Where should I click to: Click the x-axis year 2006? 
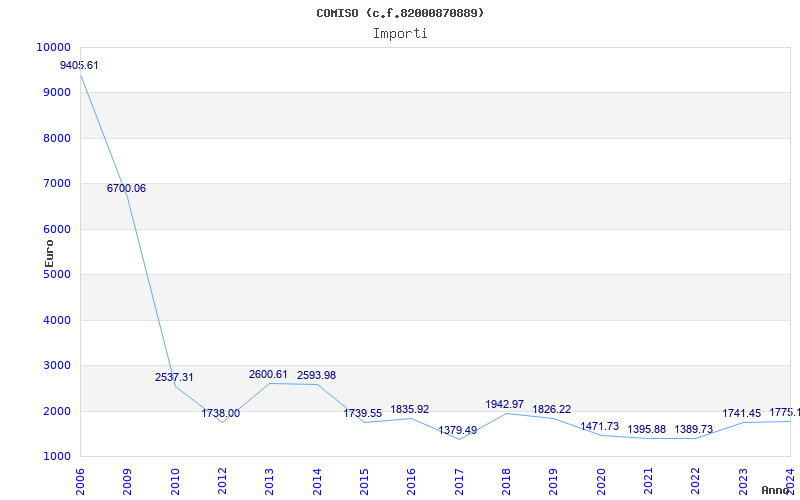80,482
